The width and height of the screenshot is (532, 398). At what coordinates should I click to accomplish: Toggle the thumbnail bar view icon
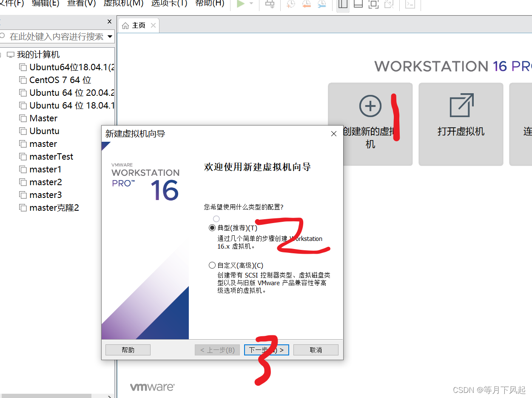point(358,4)
